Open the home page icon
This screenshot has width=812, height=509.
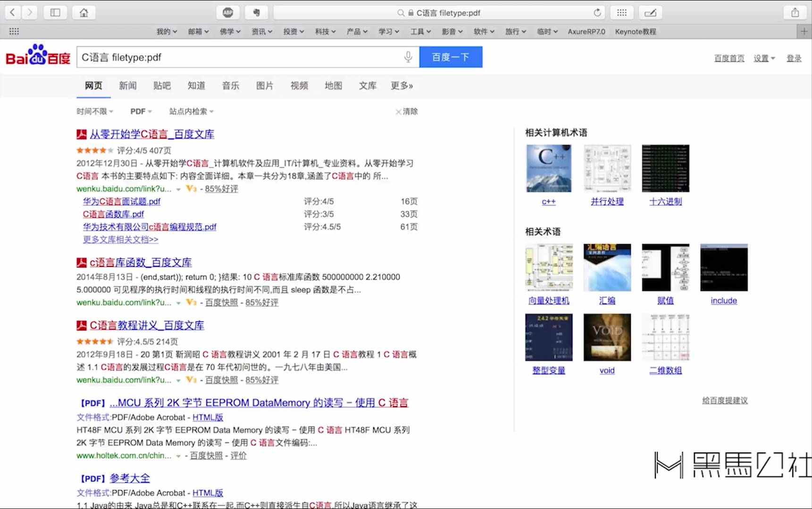point(84,13)
